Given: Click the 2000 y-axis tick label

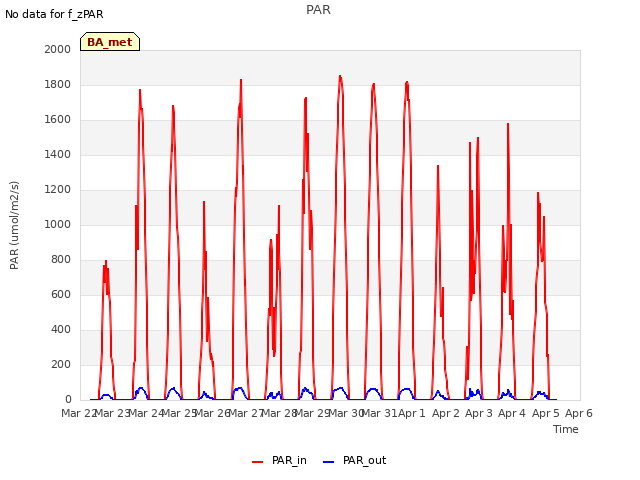Looking at the screenshot, I should tap(58, 49).
